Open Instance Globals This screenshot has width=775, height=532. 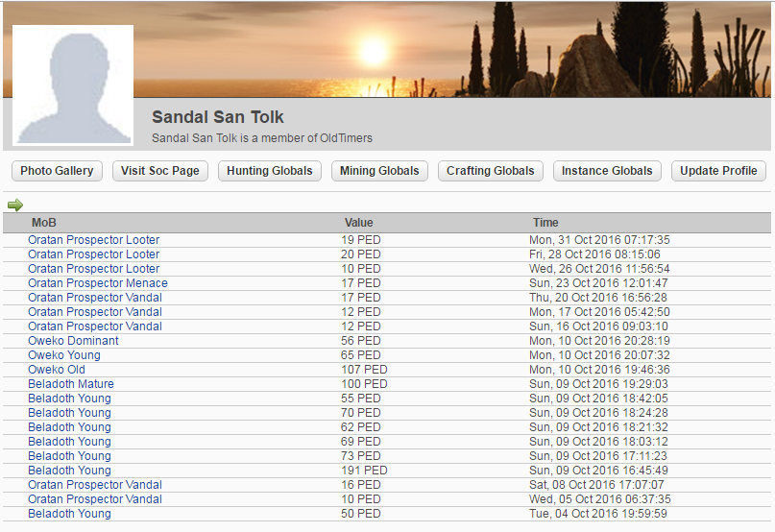(x=607, y=171)
